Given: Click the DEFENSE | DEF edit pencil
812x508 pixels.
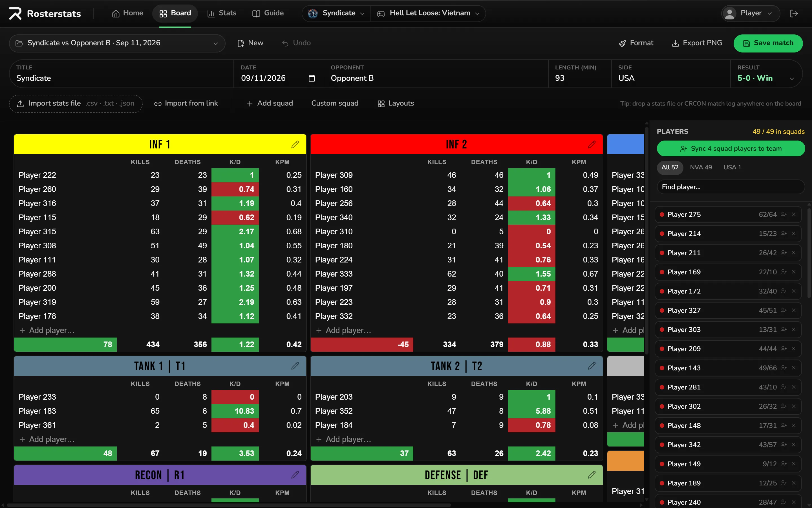Looking at the screenshot, I should (592, 475).
